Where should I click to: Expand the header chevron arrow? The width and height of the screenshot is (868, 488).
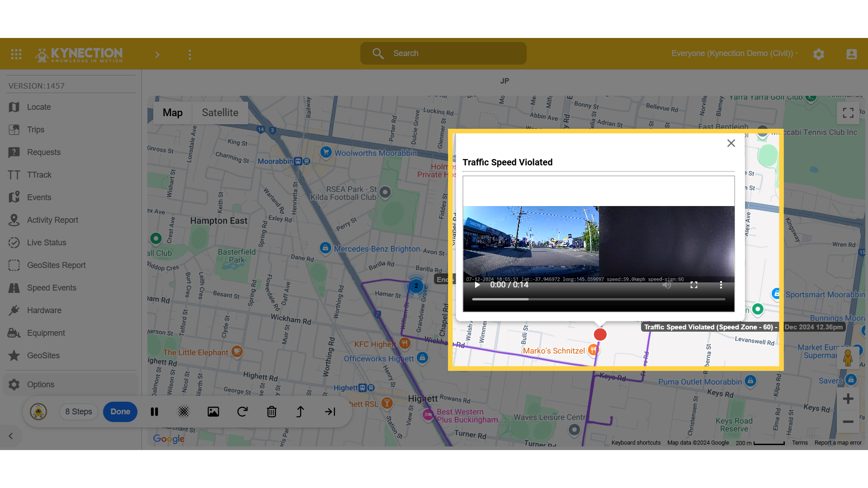[157, 55]
